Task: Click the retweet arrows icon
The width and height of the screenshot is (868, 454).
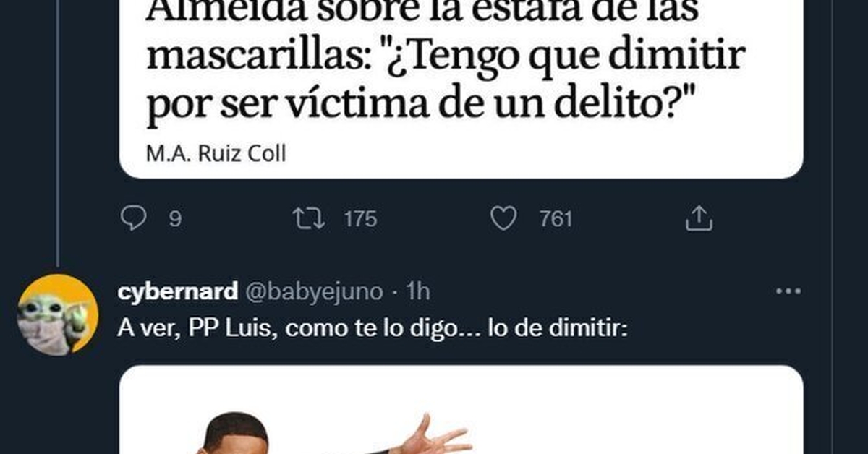Action: click(310, 218)
